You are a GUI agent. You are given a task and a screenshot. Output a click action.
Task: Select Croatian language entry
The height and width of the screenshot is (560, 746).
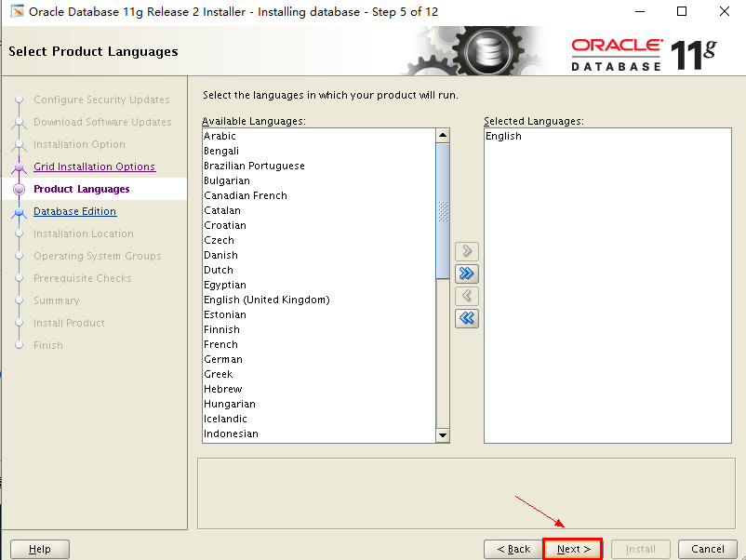tap(319, 225)
